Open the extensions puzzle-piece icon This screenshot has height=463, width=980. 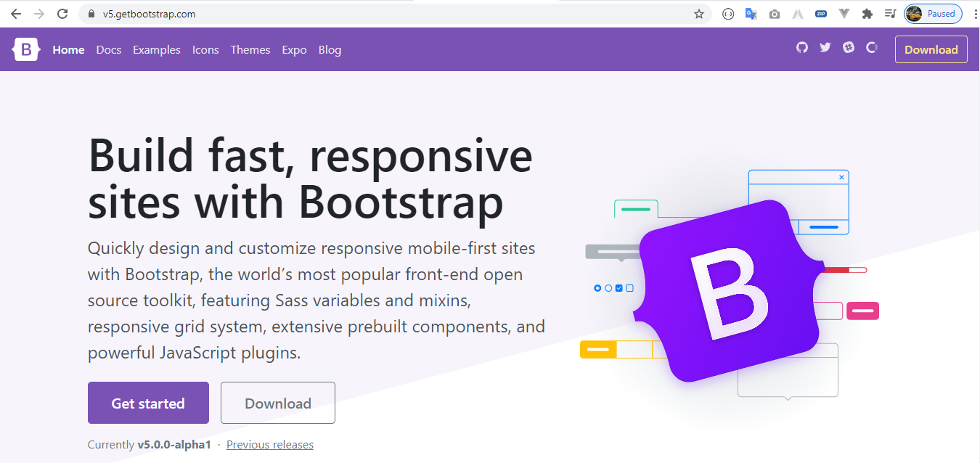pos(867,14)
